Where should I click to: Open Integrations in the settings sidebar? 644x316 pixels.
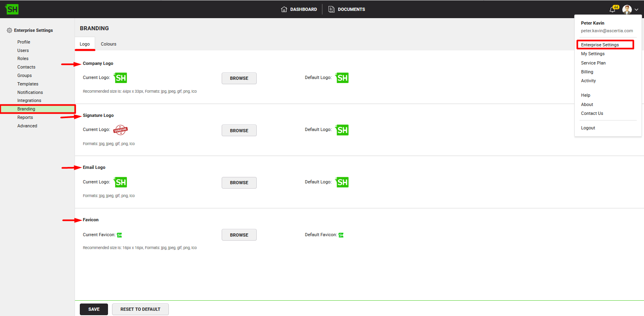click(29, 100)
